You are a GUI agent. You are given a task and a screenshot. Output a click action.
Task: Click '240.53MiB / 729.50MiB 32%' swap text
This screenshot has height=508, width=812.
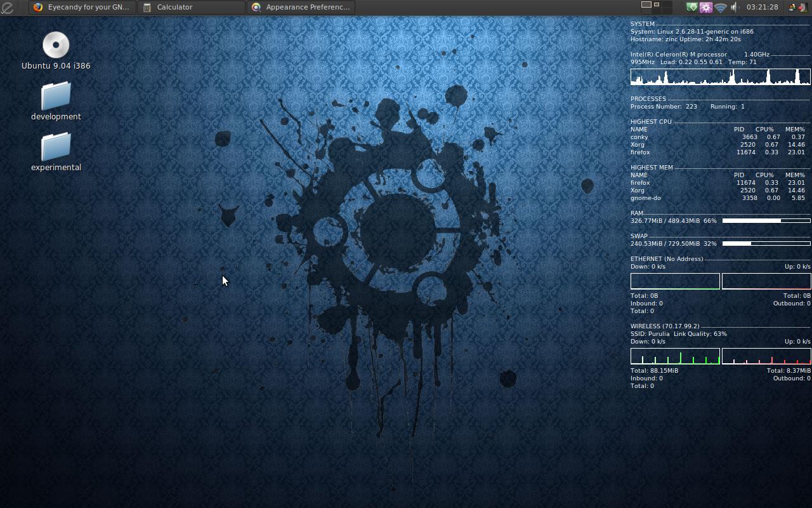point(674,244)
